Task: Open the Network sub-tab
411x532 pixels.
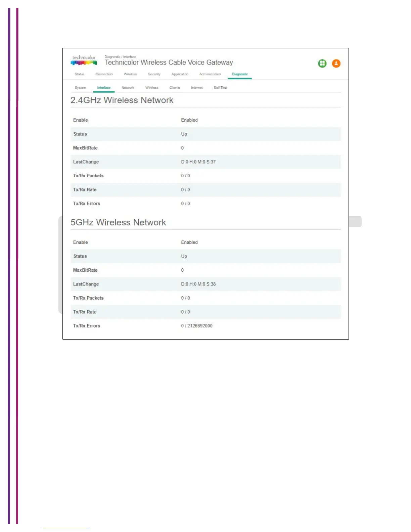Action: point(128,88)
